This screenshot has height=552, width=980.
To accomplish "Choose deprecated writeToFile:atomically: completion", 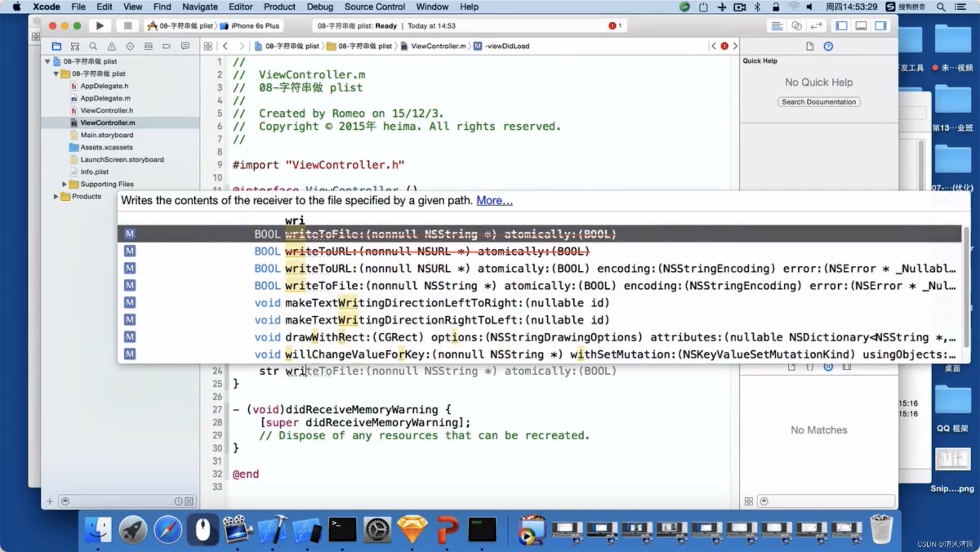I will [x=540, y=234].
